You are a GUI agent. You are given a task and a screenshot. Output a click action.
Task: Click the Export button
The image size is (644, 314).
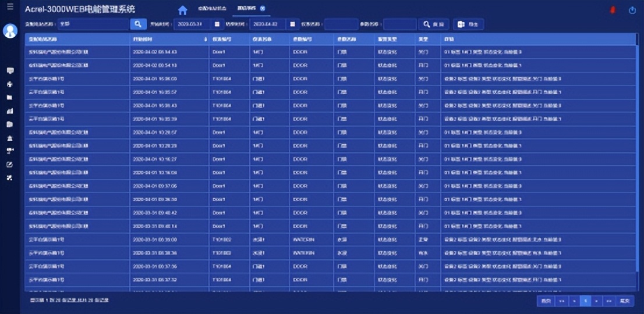coord(469,24)
